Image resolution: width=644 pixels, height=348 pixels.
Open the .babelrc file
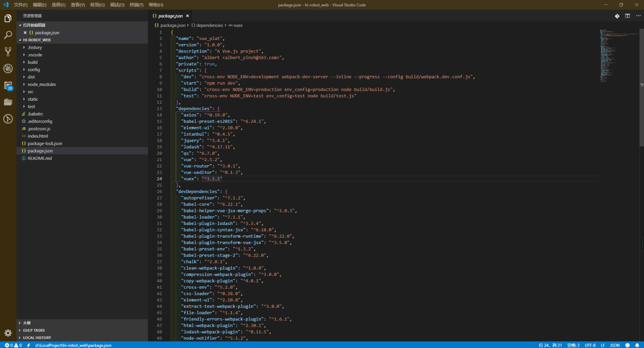pos(82,114)
